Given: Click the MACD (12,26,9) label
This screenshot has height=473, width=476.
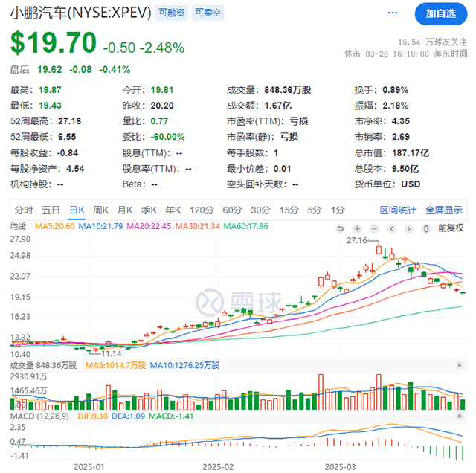Looking at the screenshot, I should pos(39,416).
